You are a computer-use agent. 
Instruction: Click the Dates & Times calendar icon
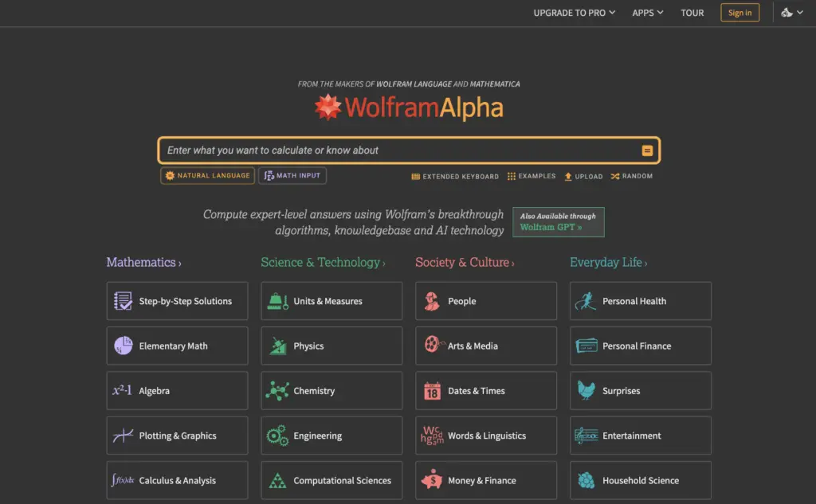pos(432,391)
